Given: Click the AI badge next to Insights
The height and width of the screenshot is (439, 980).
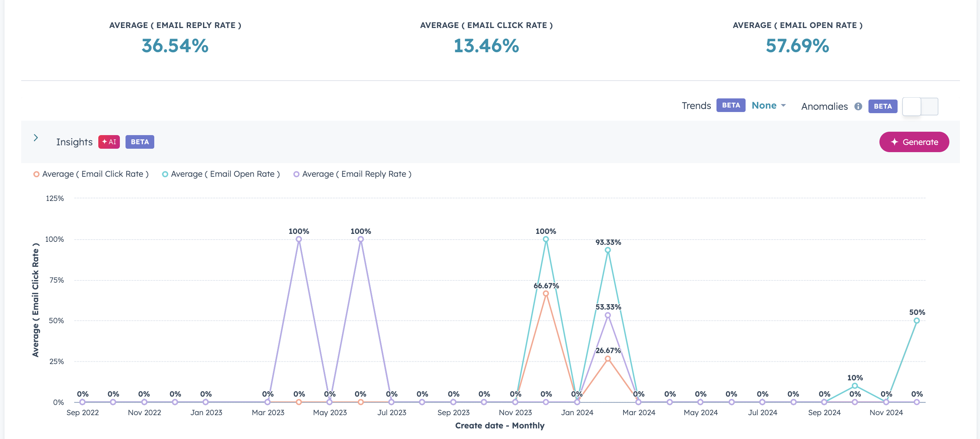Looking at the screenshot, I should [109, 142].
